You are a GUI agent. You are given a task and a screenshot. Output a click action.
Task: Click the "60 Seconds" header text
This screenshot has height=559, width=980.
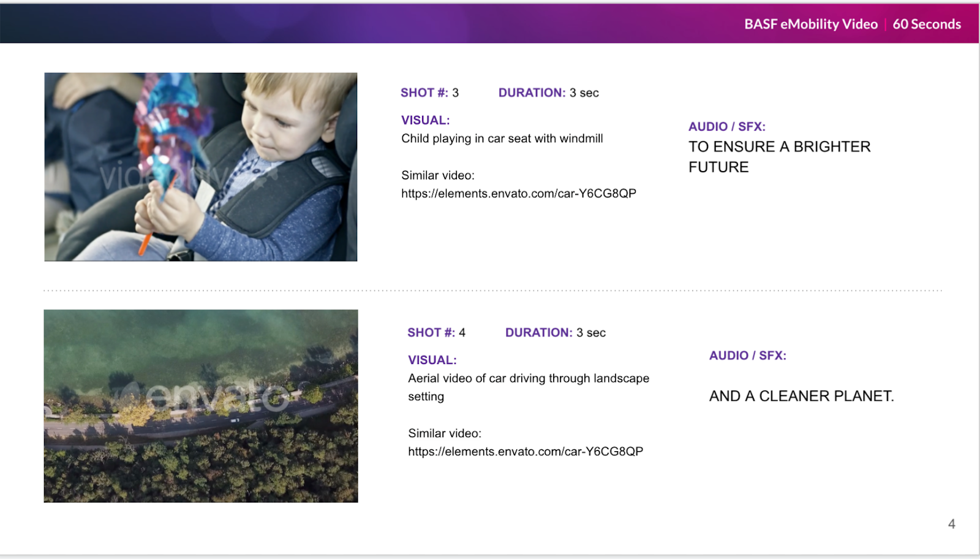(x=926, y=25)
